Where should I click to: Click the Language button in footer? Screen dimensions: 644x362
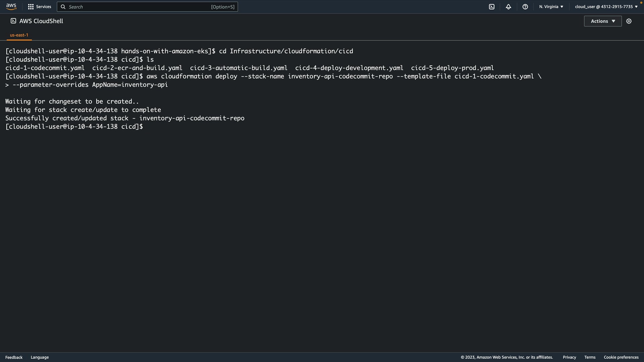click(40, 357)
